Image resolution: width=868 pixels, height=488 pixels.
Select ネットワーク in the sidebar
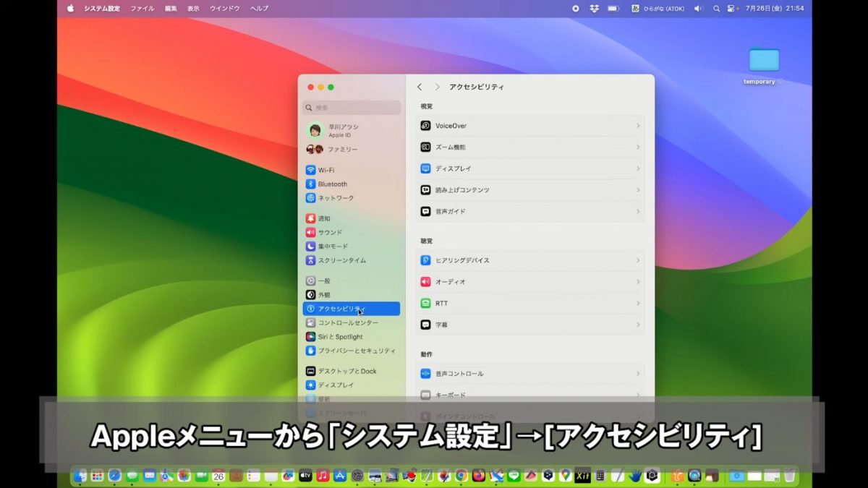point(352,197)
